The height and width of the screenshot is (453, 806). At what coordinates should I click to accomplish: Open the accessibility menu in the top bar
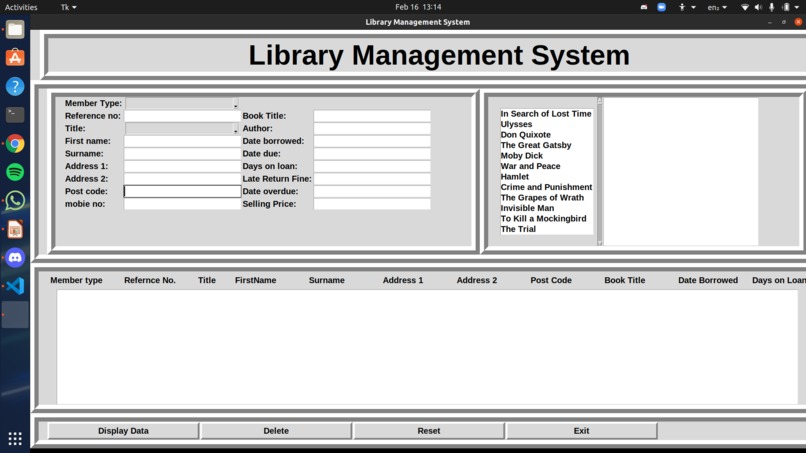(x=686, y=7)
